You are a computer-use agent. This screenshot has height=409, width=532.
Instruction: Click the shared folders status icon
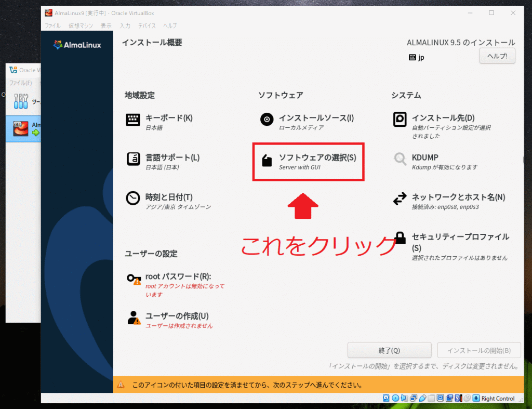coord(431,398)
